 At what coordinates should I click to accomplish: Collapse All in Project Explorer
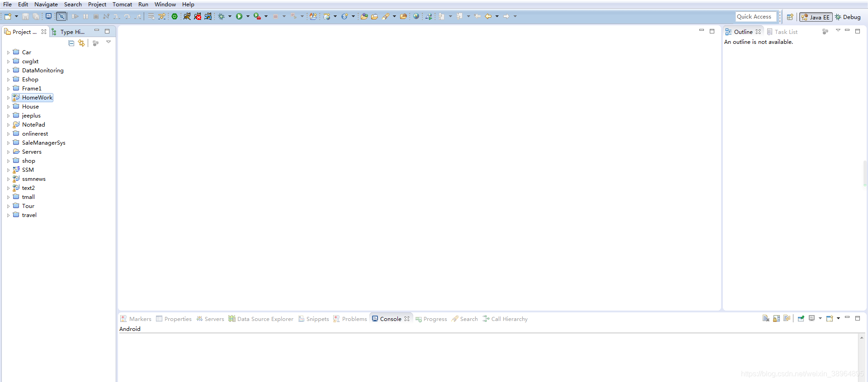[71, 43]
